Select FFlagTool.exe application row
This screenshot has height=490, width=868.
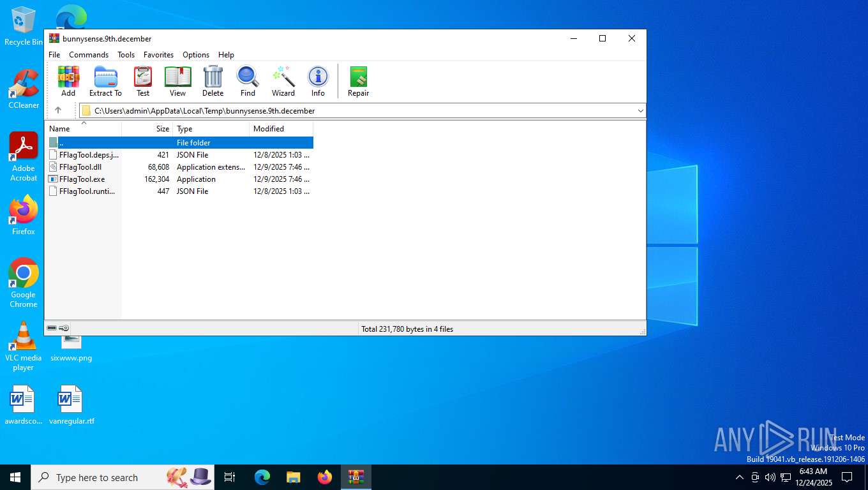coord(179,179)
